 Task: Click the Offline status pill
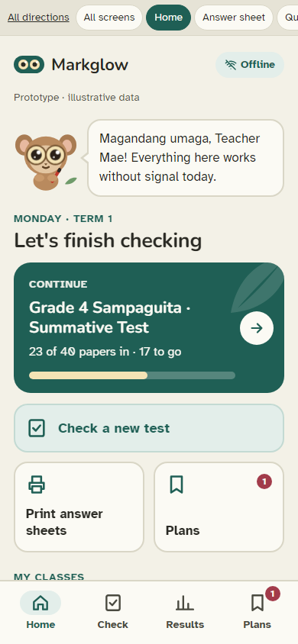pos(250,65)
